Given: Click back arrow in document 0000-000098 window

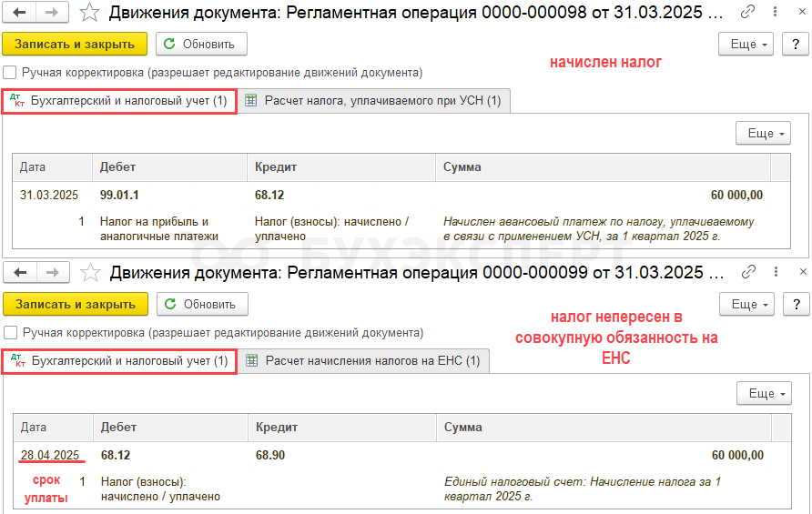Looking at the screenshot, I should click(19, 13).
